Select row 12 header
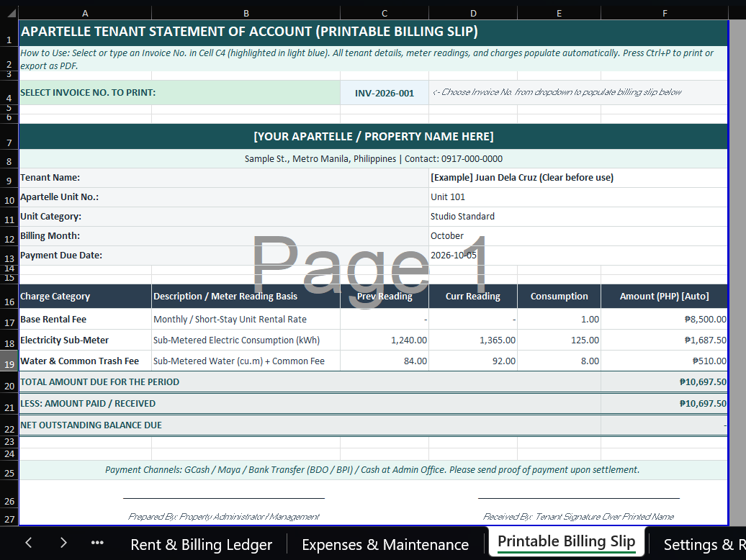 click(x=9, y=236)
